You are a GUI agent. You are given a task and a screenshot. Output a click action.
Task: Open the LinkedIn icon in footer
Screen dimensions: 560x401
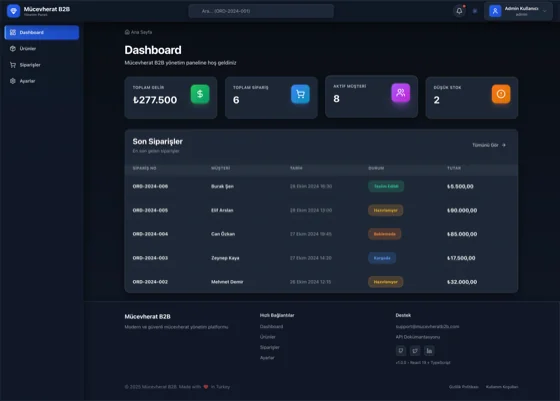click(x=429, y=351)
